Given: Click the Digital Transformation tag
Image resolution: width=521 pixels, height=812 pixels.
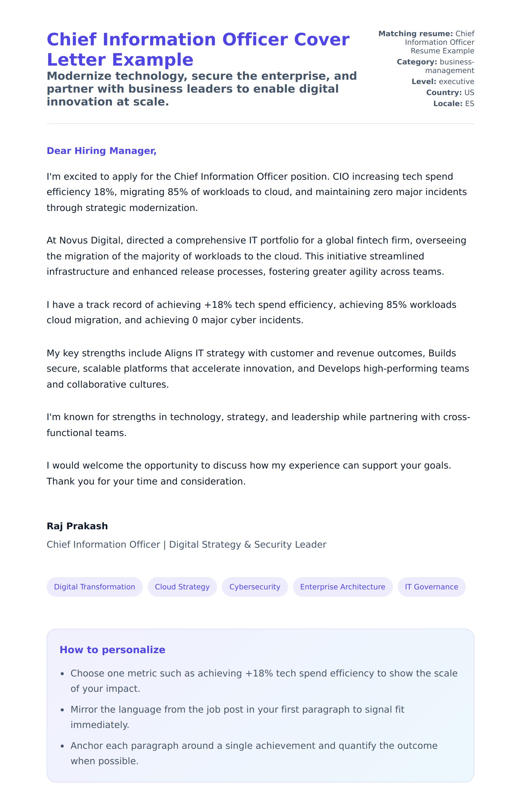Looking at the screenshot, I should [94, 587].
